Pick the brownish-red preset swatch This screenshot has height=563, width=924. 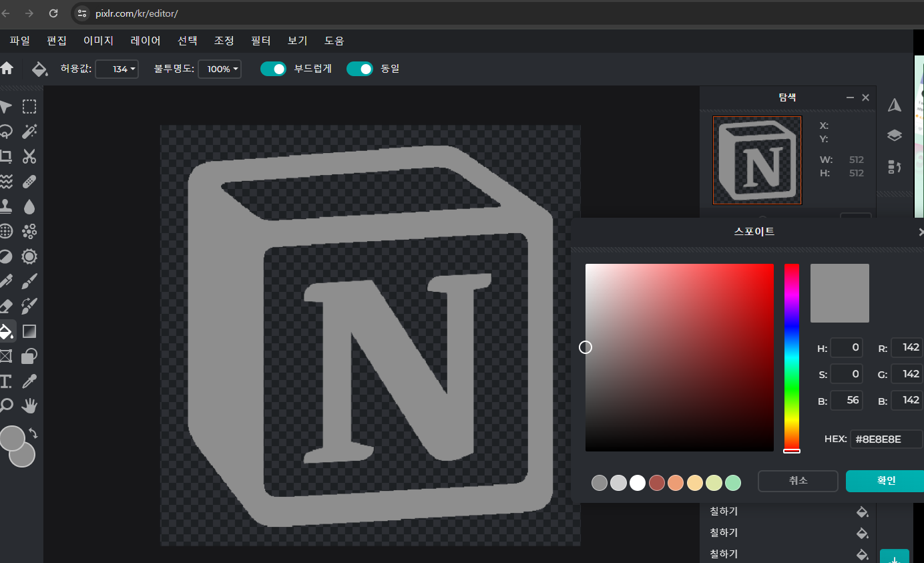click(x=657, y=483)
